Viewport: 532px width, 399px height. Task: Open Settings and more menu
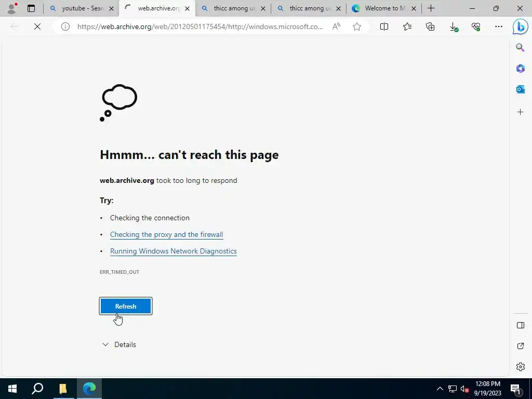pos(498,26)
